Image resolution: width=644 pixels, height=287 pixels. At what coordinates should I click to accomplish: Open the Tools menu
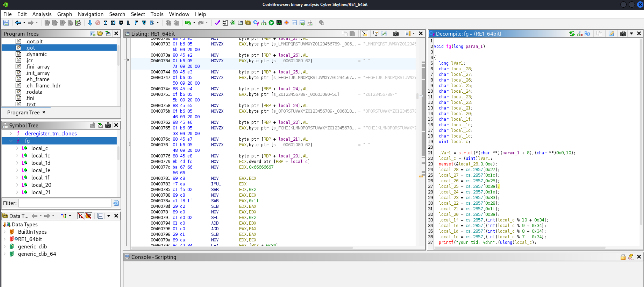157,14
